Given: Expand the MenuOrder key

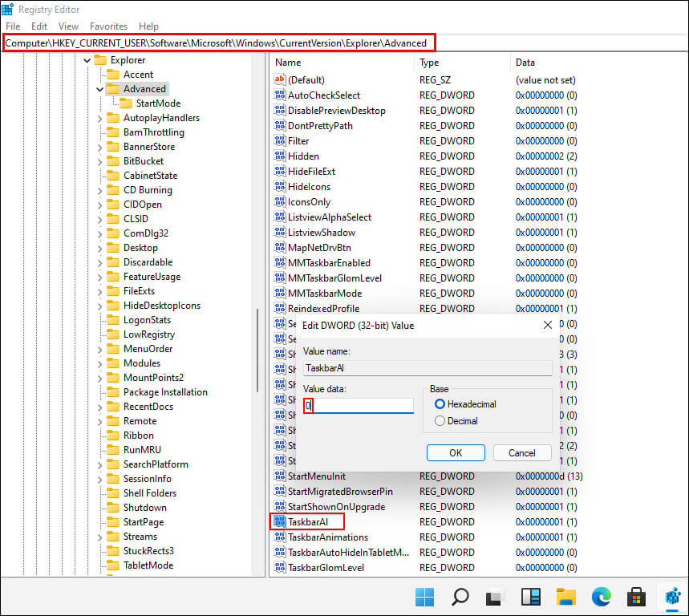Looking at the screenshot, I should click(x=99, y=349).
